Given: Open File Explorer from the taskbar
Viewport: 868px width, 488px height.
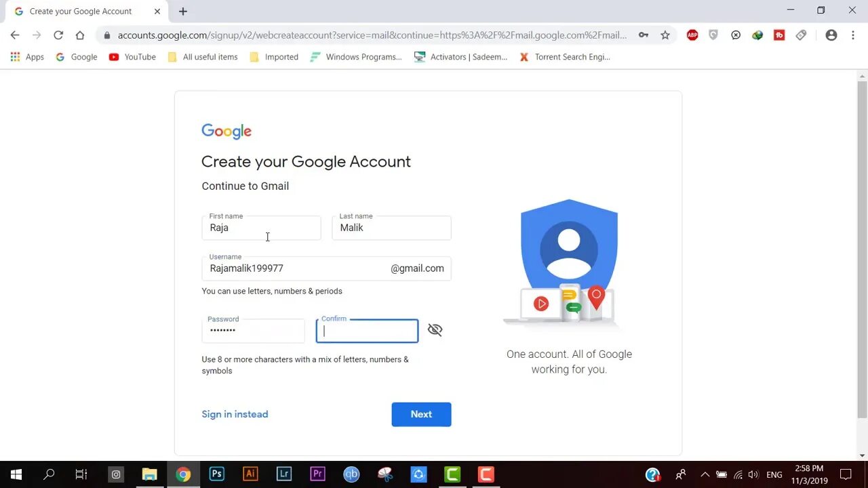Looking at the screenshot, I should [149, 474].
